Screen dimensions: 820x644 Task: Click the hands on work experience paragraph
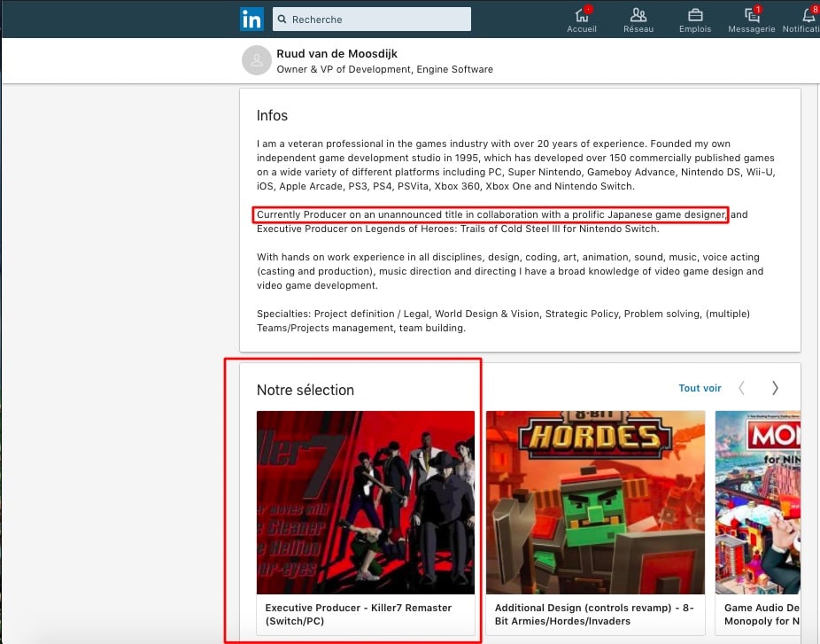click(x=510, y=271)
